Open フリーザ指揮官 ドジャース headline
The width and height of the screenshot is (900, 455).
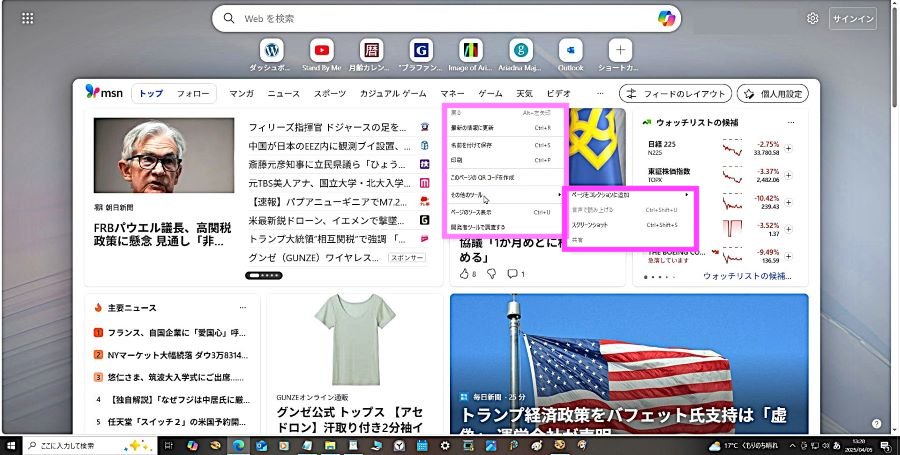point(328,127)
